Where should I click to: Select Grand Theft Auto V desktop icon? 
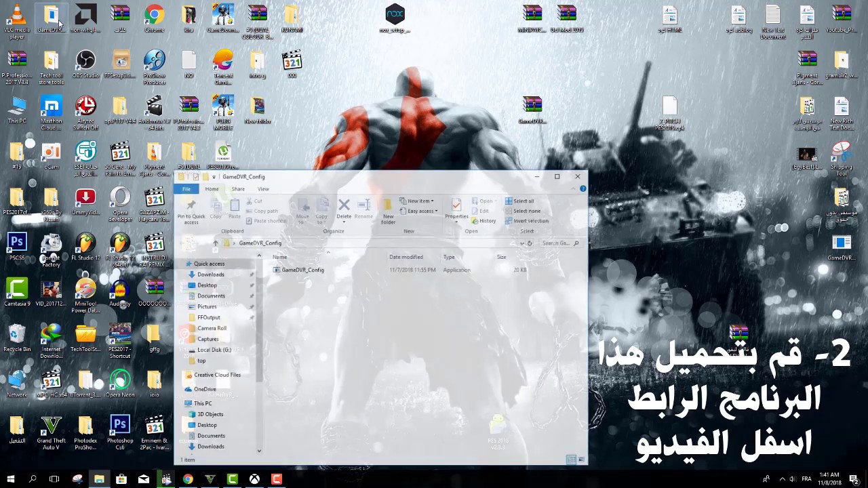tap(51, 432)
